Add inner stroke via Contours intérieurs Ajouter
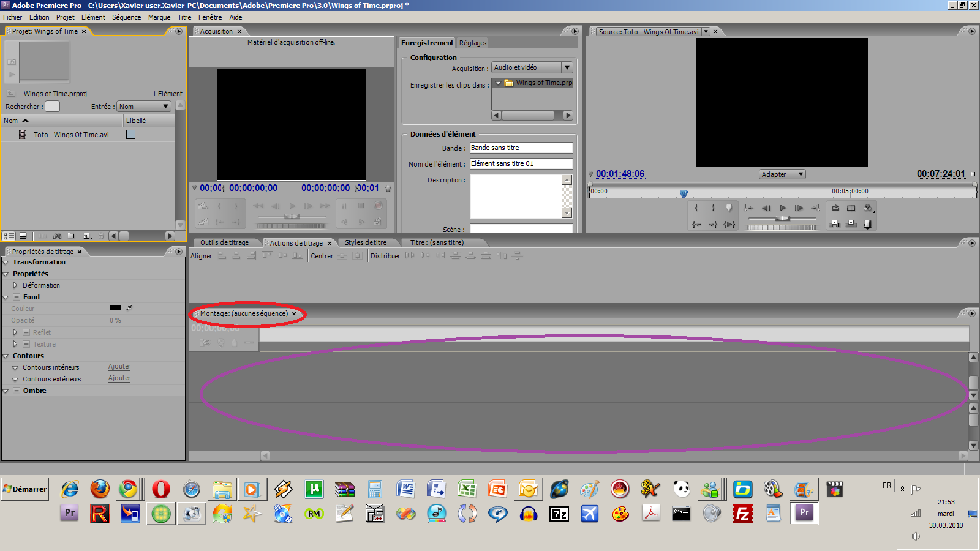This screenshot has width=980, height=551. click(x=119, y=367)
